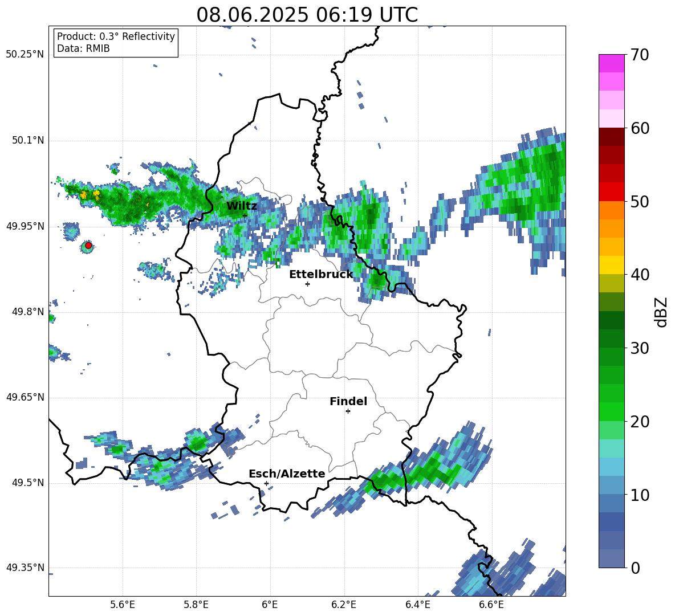Click the Esch/Alzette city label
675x616 pixels.
click(x=287, y=474)
